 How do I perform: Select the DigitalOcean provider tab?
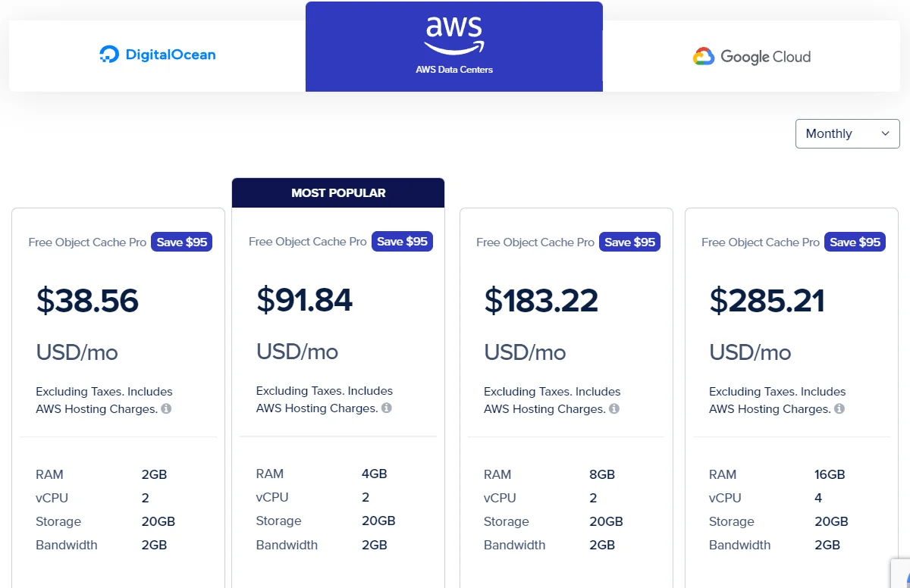tap(158, 55)
